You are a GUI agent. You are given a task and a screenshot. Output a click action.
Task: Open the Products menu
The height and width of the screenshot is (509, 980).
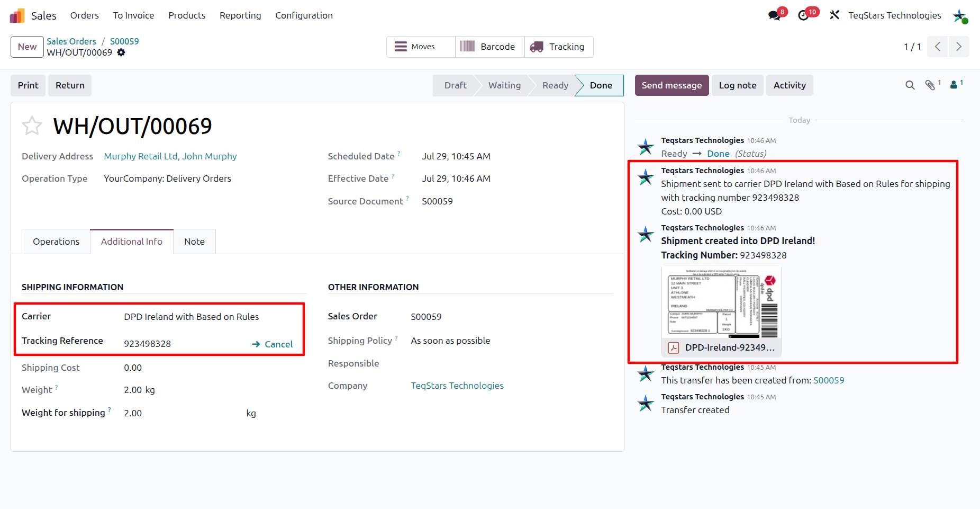(187, 15)
